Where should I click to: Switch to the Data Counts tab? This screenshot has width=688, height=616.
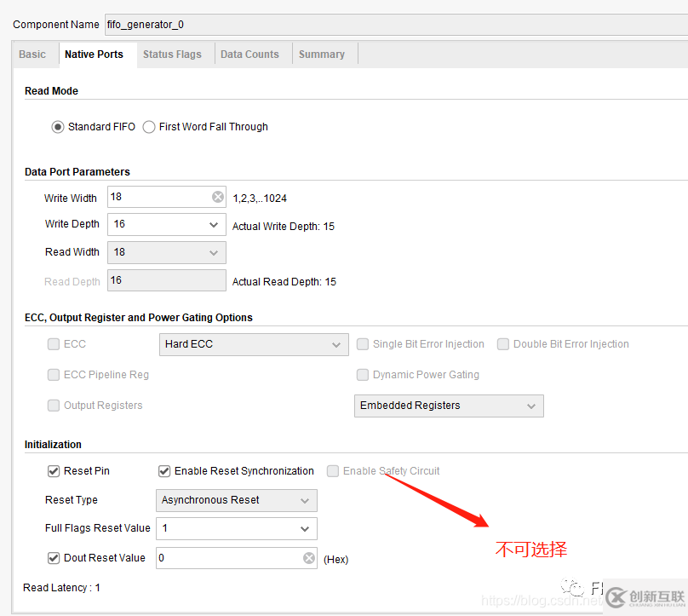[249, 55]
